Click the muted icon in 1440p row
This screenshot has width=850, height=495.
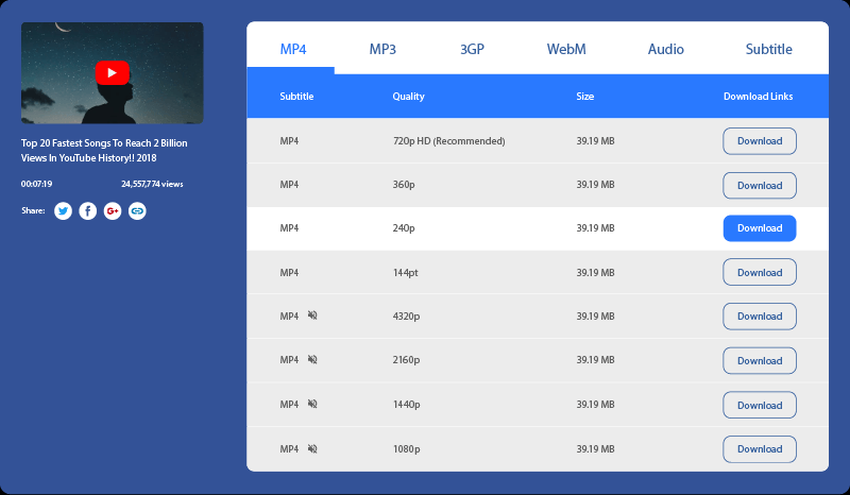pos(313,405)
